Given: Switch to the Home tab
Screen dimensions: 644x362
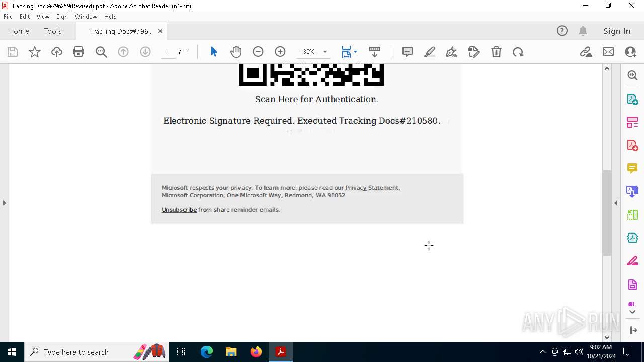Looking at the screenshot, I should (19, 31).
